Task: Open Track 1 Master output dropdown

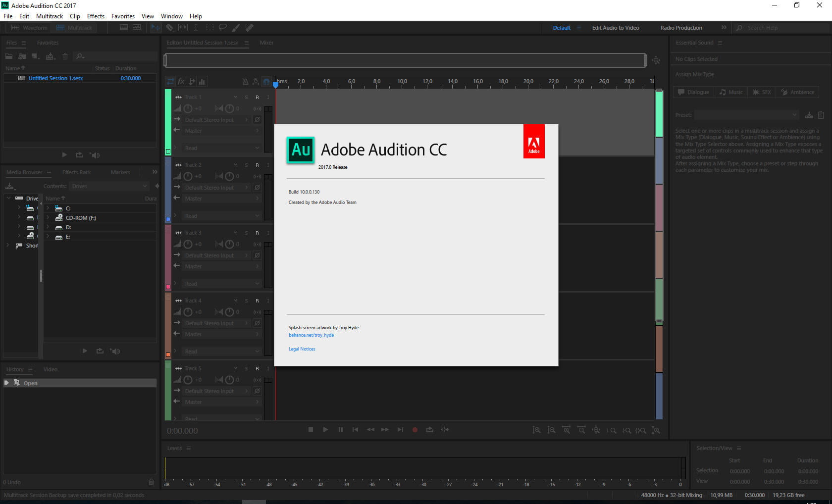Action: (x=221, y=131)
